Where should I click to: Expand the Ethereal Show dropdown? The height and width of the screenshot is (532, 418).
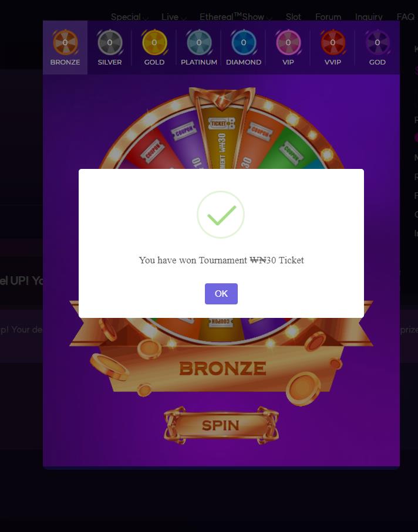(235, 16)
